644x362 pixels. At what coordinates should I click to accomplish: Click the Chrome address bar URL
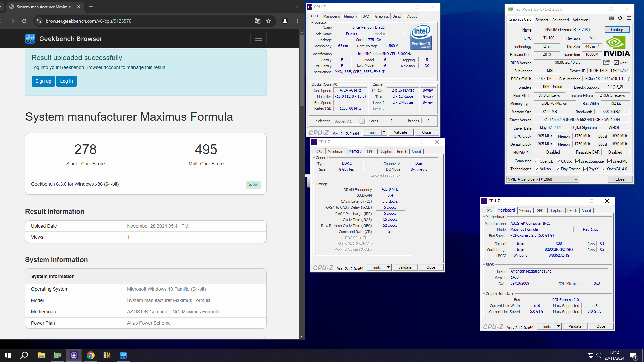click(x=89, y=21)
